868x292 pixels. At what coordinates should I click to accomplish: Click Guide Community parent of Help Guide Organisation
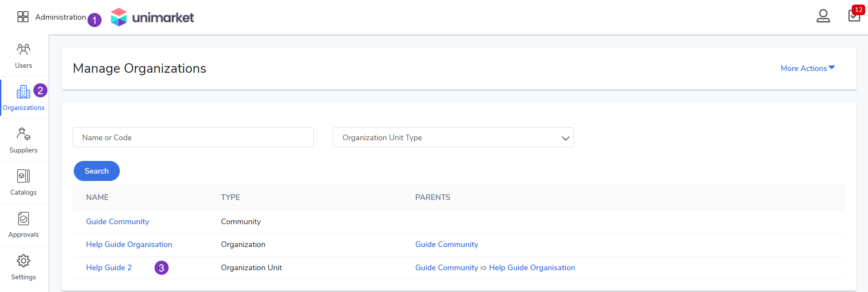[446, 245]
